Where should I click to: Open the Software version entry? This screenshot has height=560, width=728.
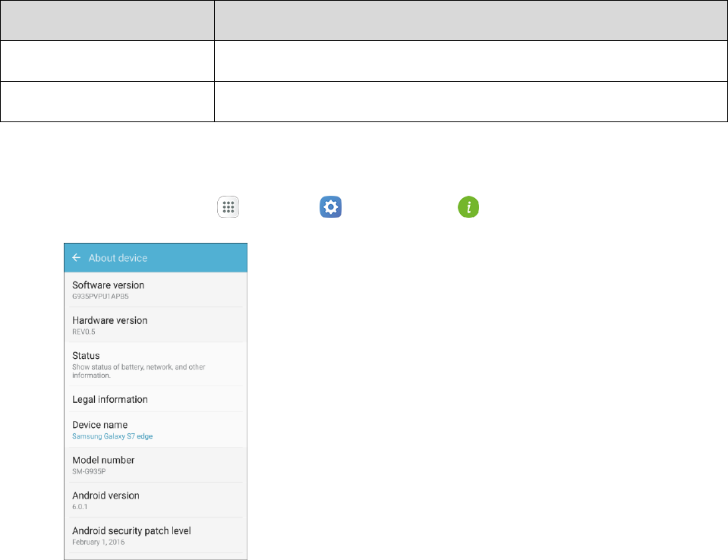click(x=156, y=290)
